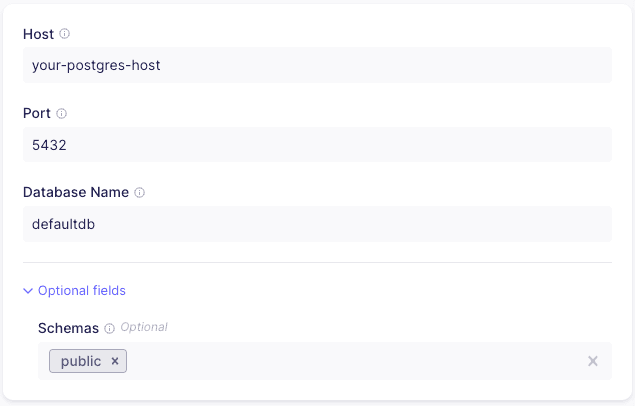Click the info icon next to Port
The height and width of the screenshot is (406, 635).
[61, 114]
